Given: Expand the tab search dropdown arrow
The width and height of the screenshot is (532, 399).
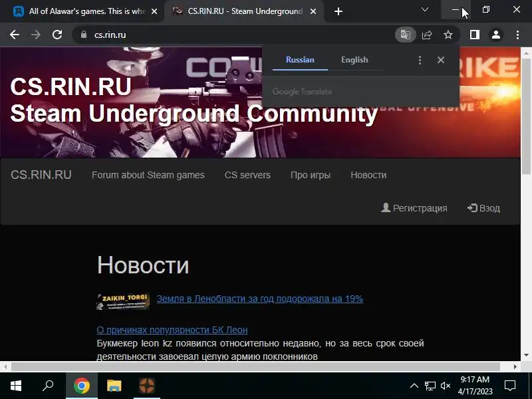Looking at the screenshot, I should point(425,9).
